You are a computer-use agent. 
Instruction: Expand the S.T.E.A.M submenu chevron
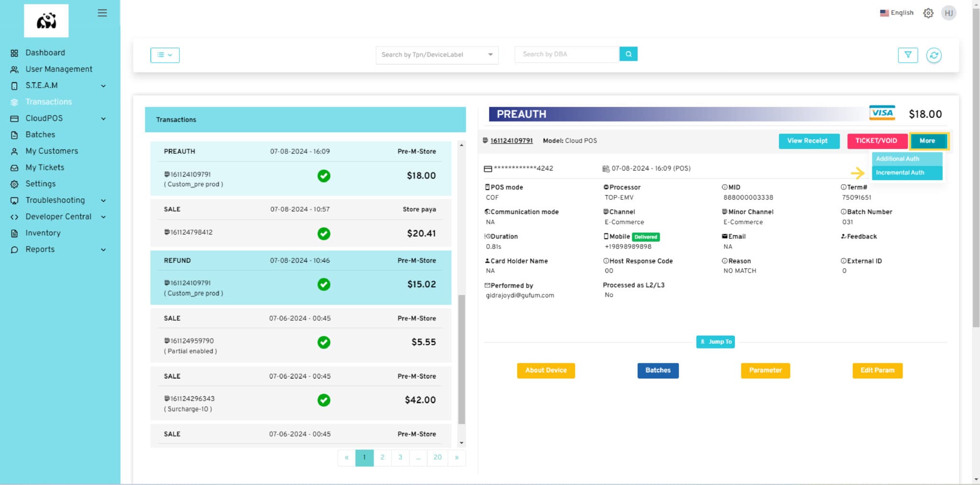pos(103,86)
